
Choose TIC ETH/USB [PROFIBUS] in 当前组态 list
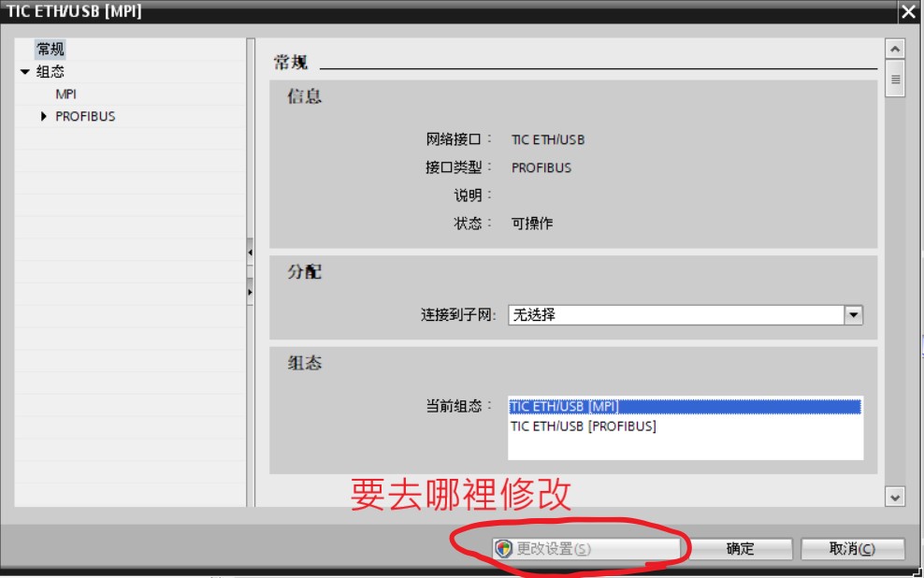(x=584, y=426)
